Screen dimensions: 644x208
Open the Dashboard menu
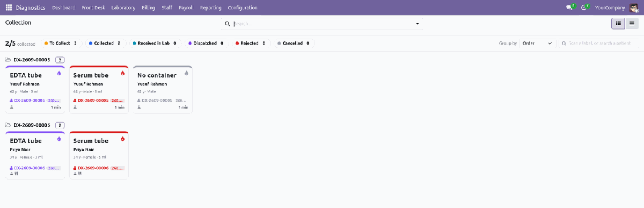[x=64, y=8]
